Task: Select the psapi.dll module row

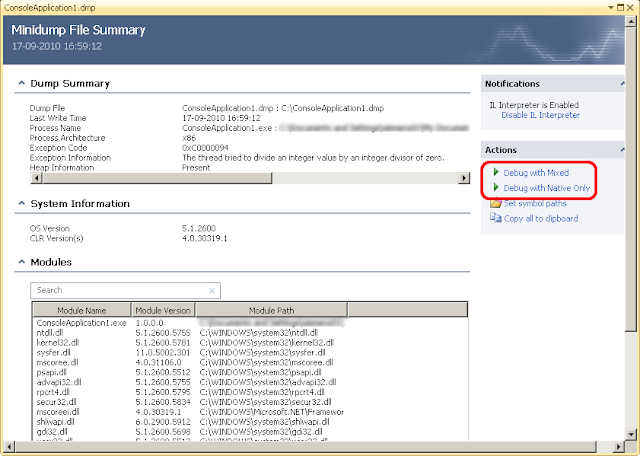Action: point(250,372)
